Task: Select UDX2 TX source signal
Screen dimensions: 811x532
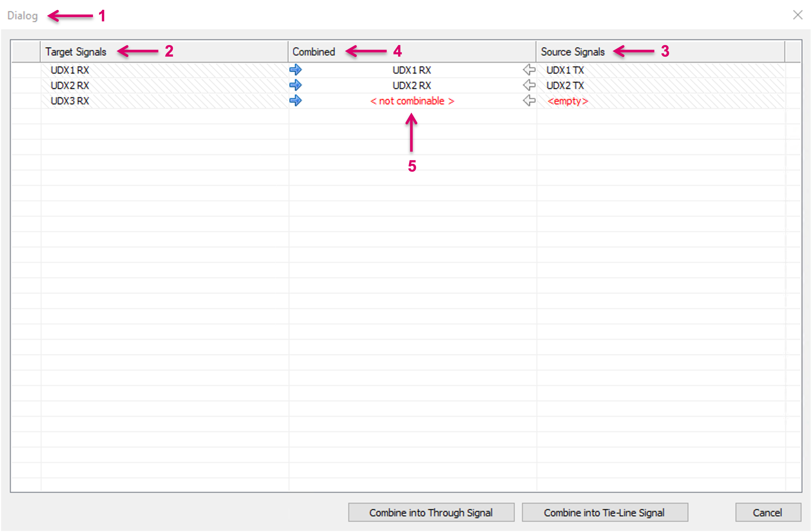Action: click(565, 85)
